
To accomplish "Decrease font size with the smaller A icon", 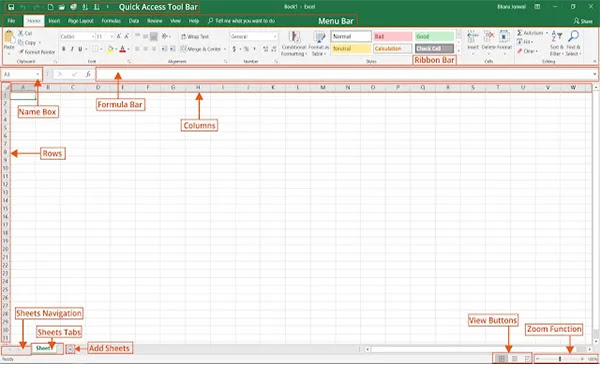I will click(127, 36).
